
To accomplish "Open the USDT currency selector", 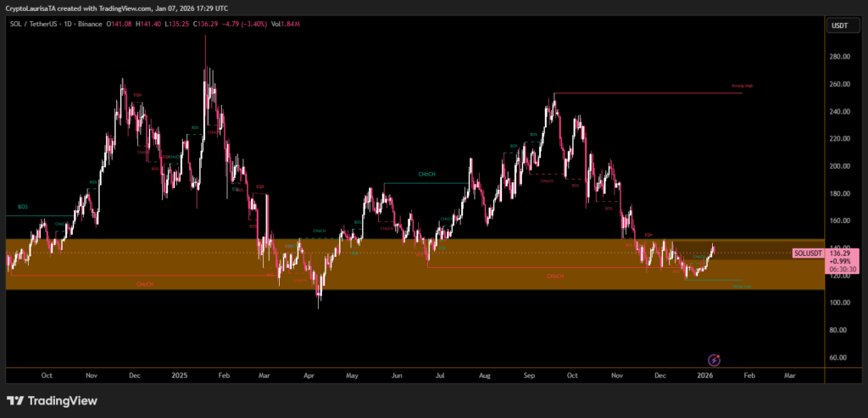I will click(x=839, y=26).
